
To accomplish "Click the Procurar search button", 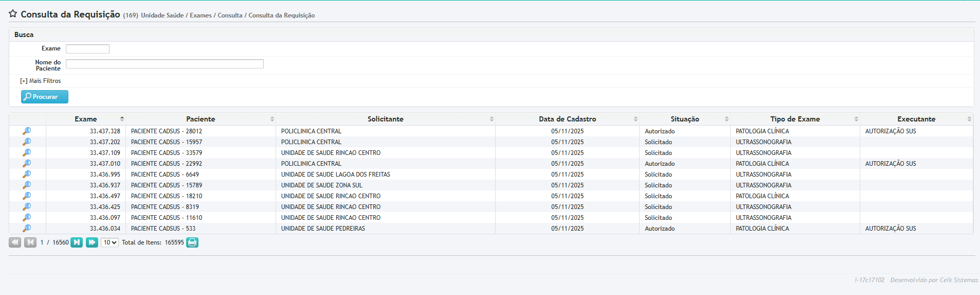I will pos(45,97).
